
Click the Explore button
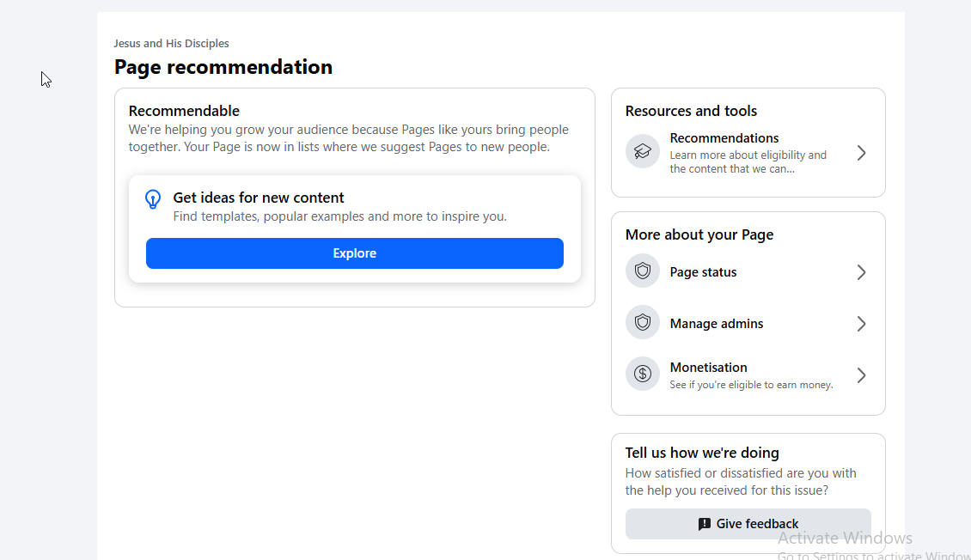click(354, 253)
